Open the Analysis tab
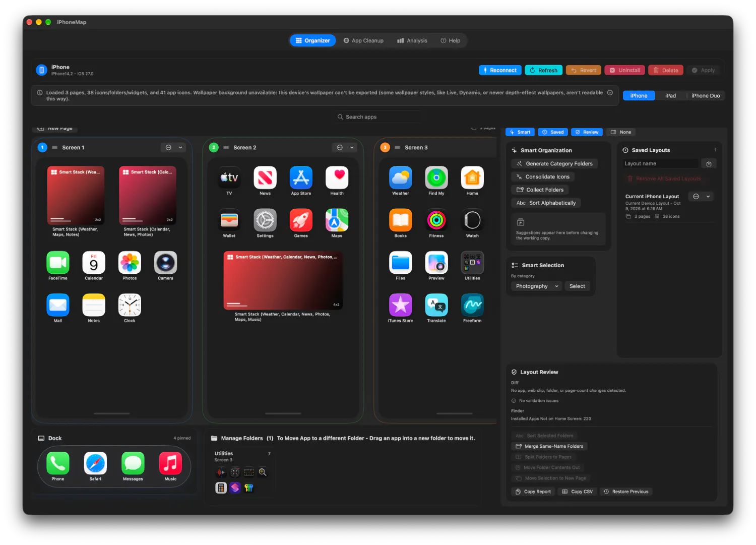Screen dimensions: 756x545 coord(412,41)
